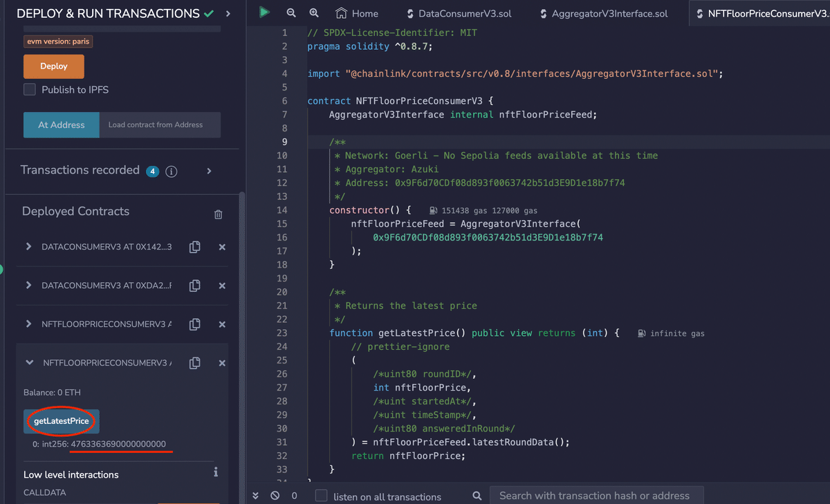
Task: Click the Balance: 0 ETH text
Action: click(52, 393)
